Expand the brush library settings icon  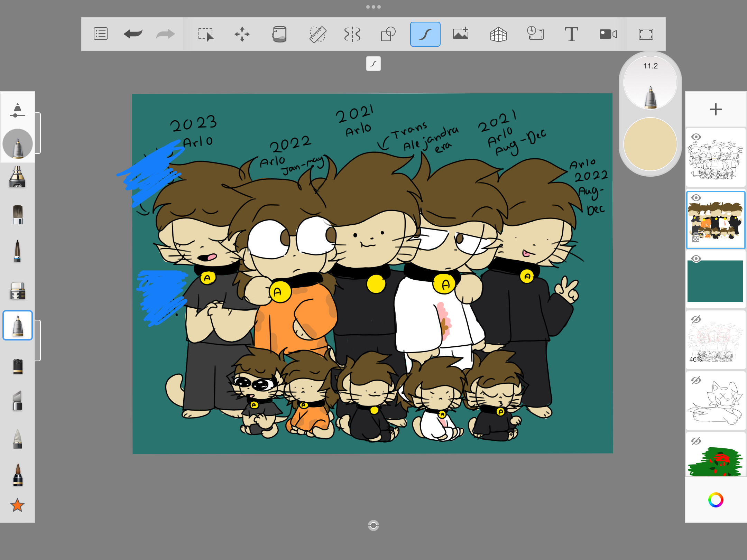[x=17, y=110]
